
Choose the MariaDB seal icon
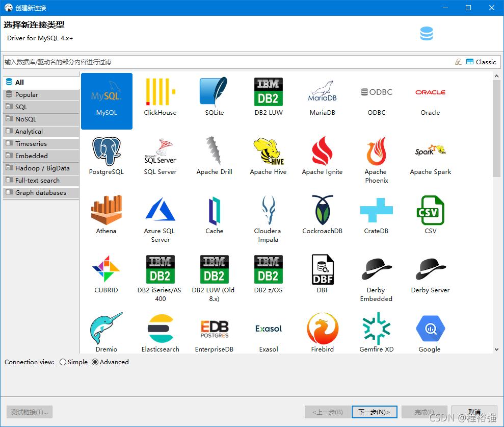point(323,91)
